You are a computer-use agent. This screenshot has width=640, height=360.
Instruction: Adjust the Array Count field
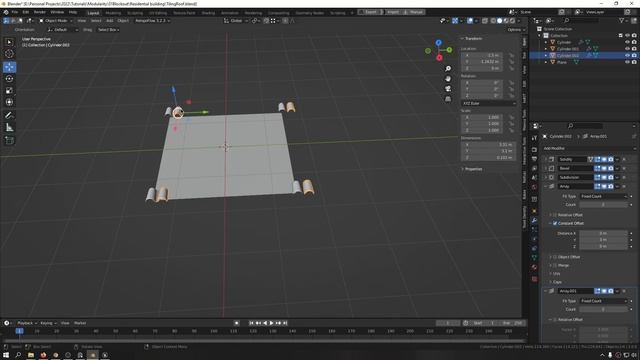point(603,204)
